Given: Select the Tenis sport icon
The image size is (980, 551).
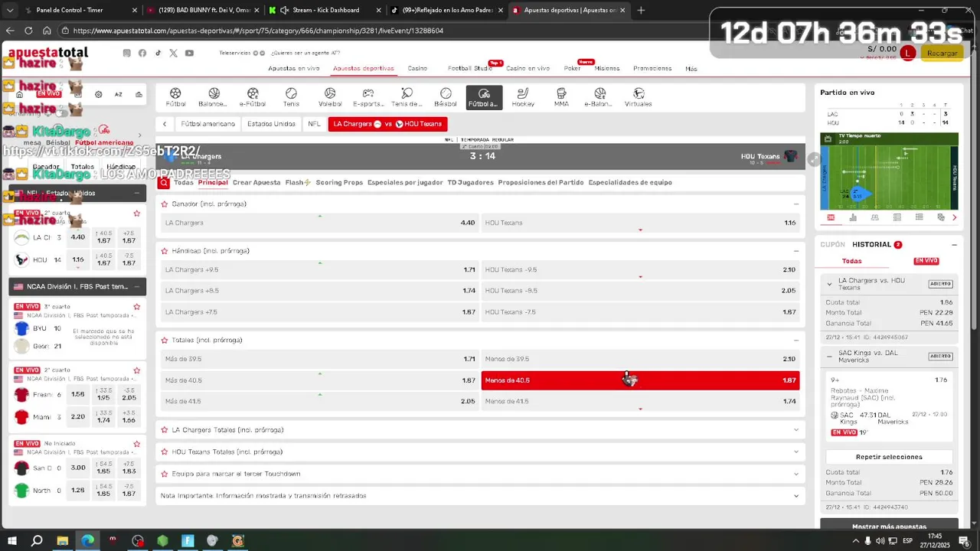Looking at the screenshot, I should 291,97.
